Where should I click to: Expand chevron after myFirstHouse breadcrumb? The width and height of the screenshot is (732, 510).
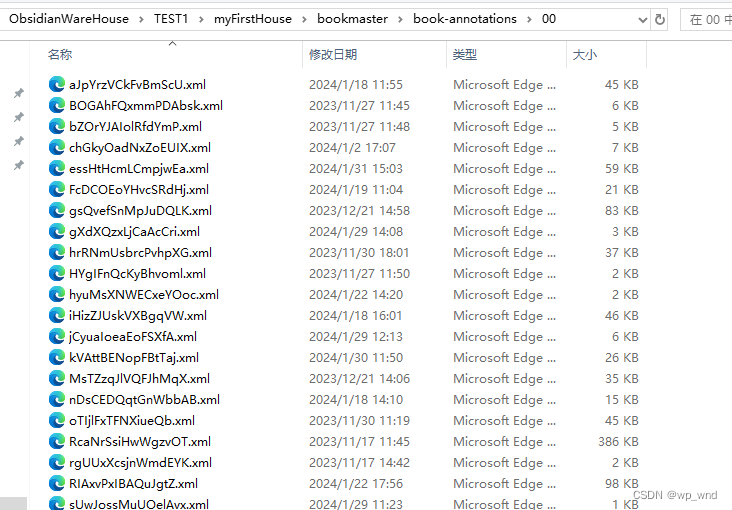click(x=304, y=20)
